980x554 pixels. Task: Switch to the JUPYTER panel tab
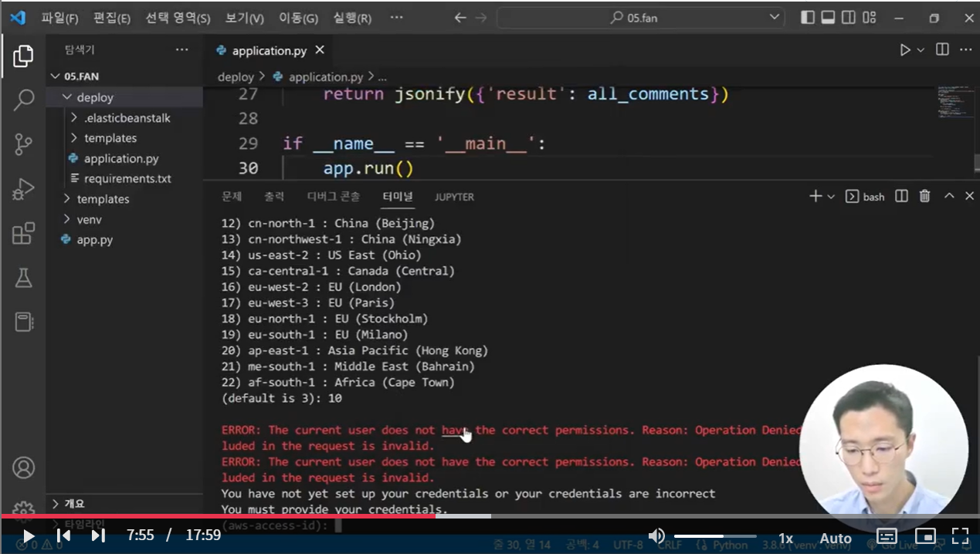(454, 197)
